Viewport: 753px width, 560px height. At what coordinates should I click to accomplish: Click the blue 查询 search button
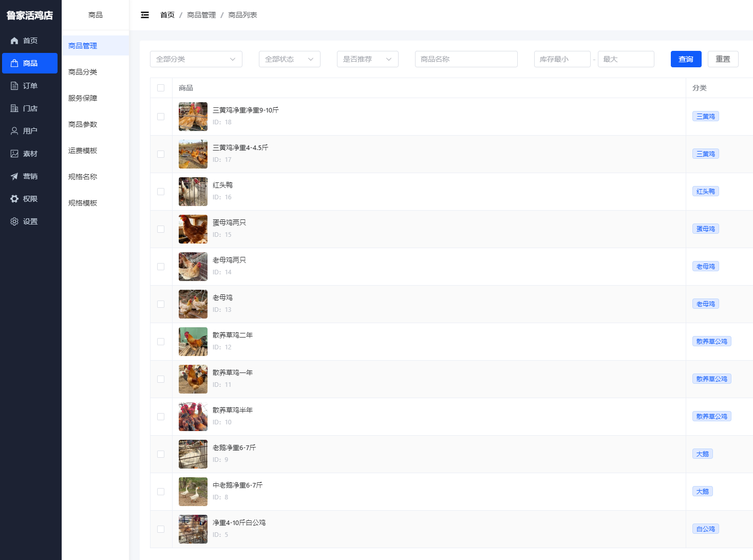(686, 59)
